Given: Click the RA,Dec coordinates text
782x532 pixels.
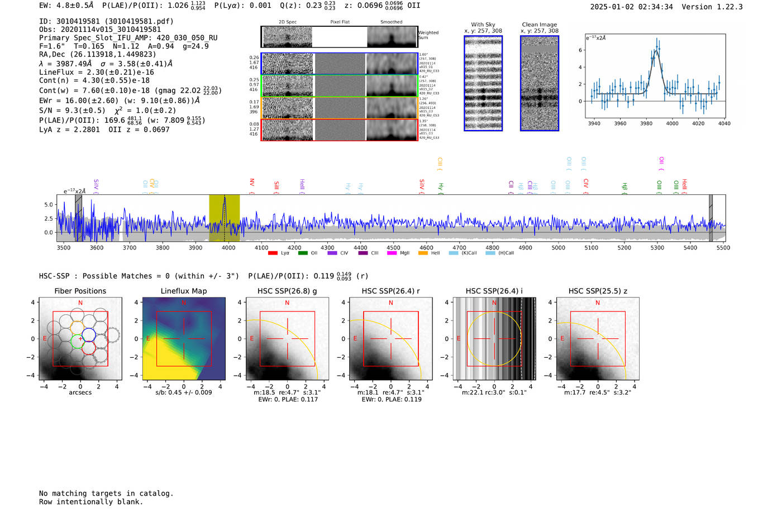Looking at the screenshot, I should pos(98,54).
